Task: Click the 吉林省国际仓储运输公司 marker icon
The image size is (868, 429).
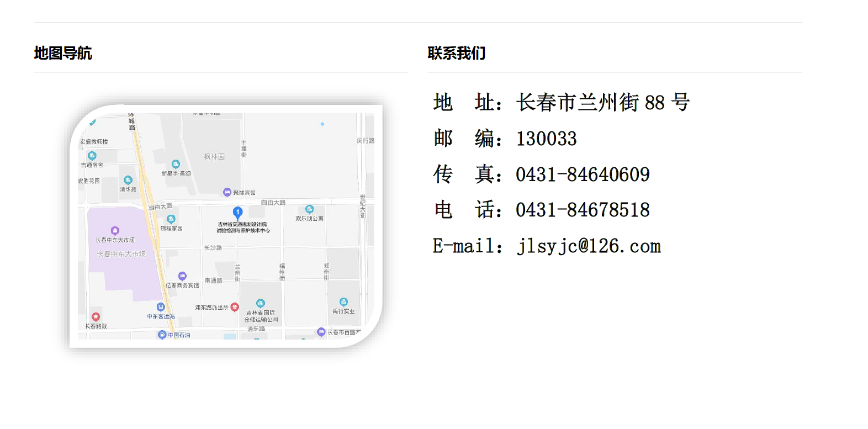Action: click(x=261, y=303)
